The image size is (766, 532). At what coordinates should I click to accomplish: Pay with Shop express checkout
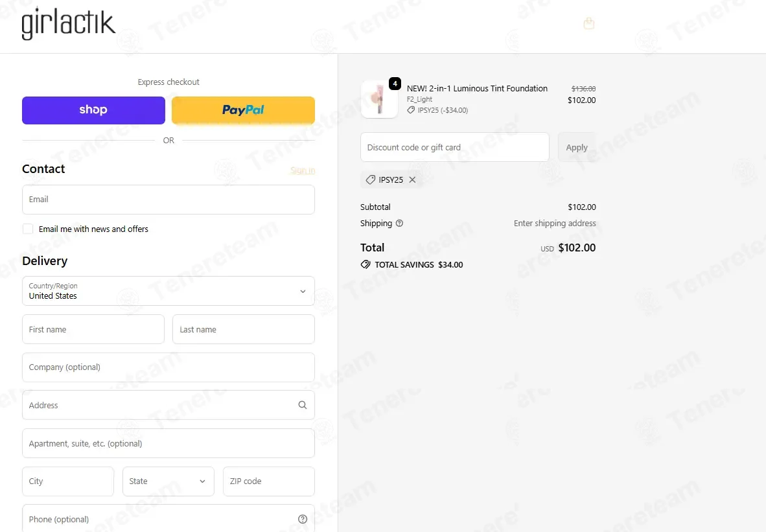click(93, 110)
